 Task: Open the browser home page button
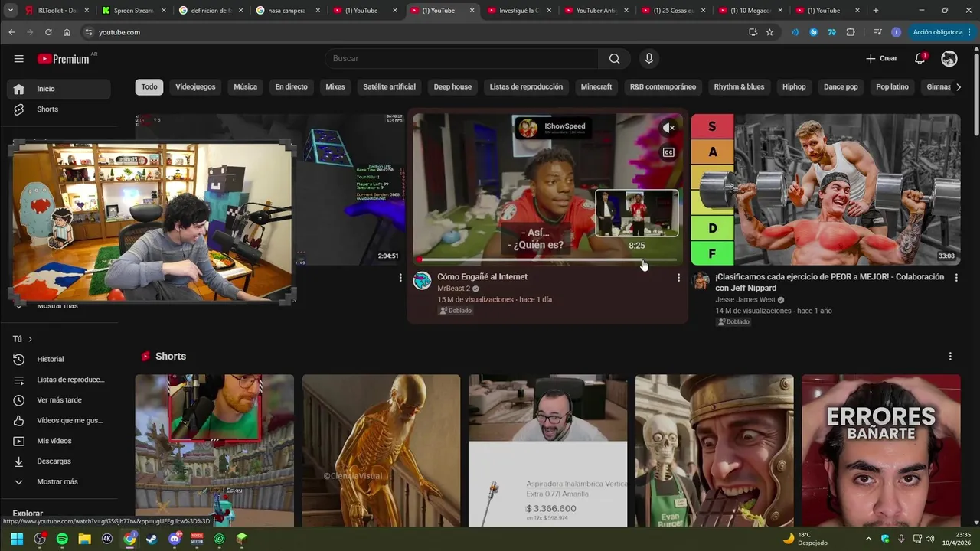(67, 32)
